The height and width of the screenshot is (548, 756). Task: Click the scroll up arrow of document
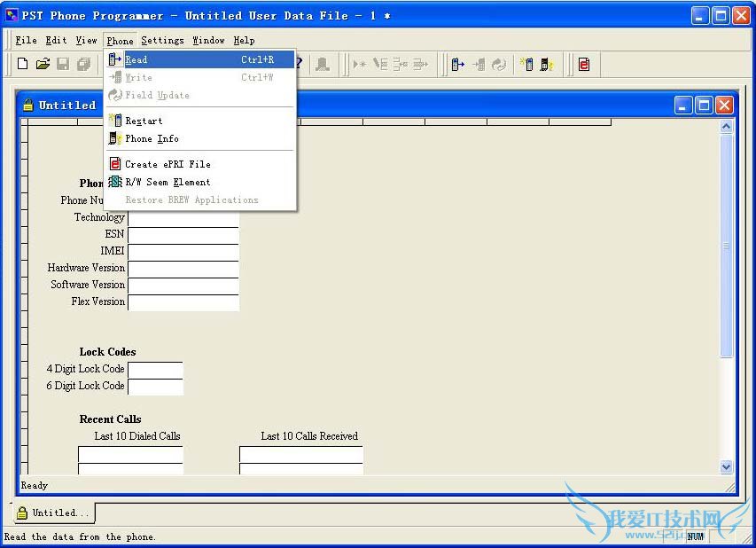726,127
